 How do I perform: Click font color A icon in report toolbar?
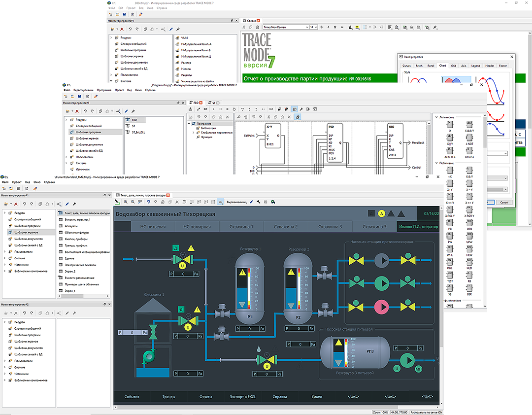350,27
